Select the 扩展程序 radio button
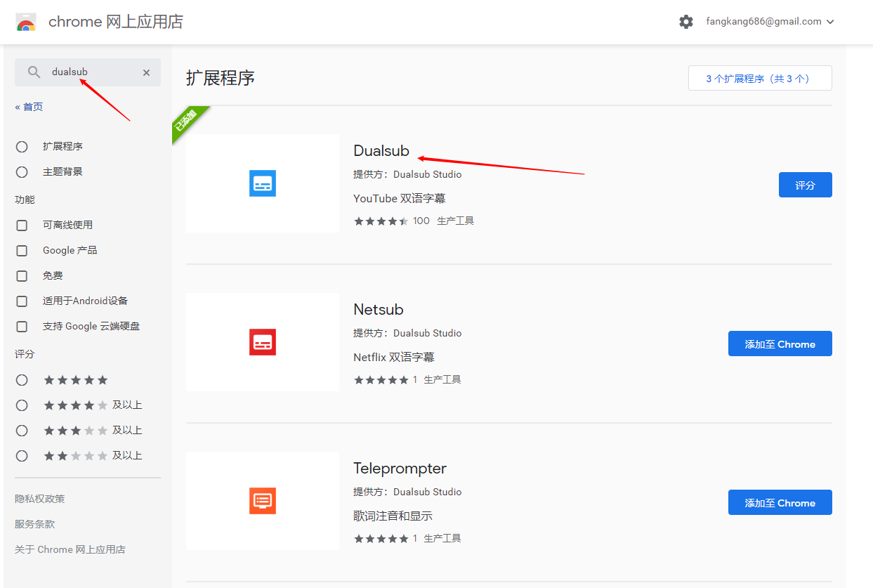This screenshot has height=588, width=873. point(22,147)
